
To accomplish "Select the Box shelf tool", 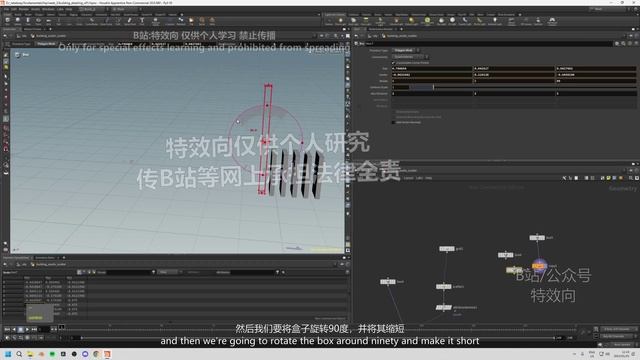I will click(x=7, y=21).
